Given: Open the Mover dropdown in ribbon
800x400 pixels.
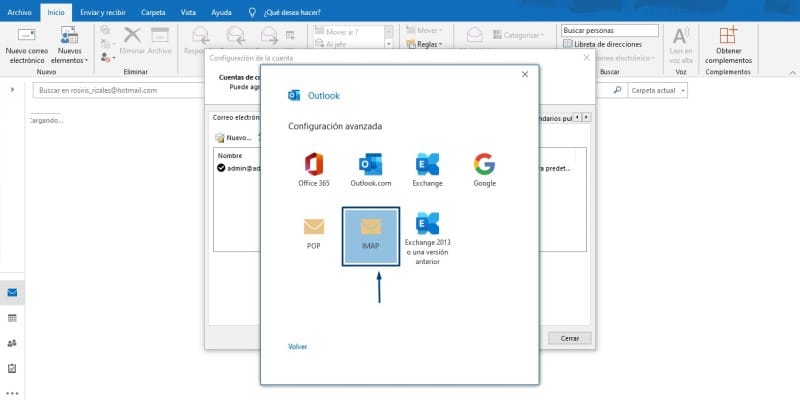Looking at the screenshot, I should click(x=424, y=31).
